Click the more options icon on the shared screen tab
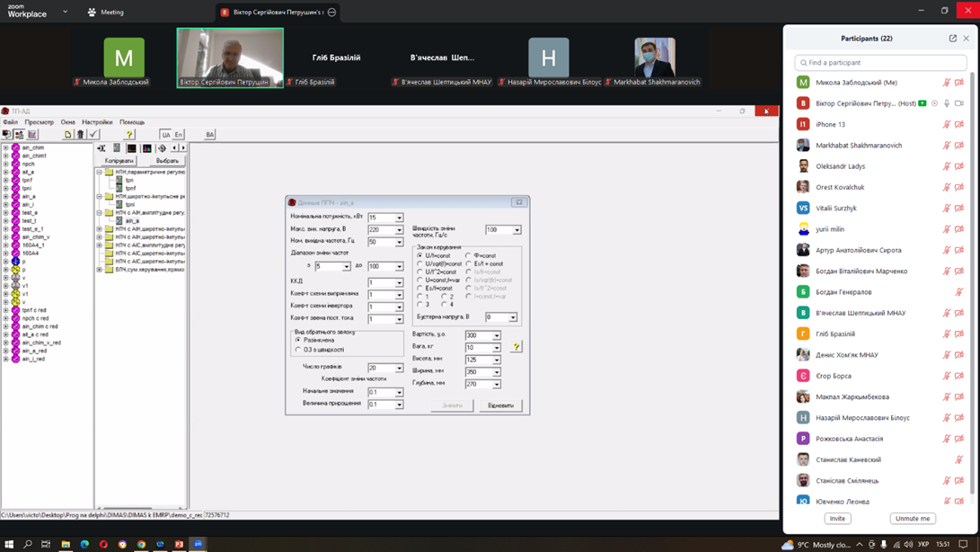Viewport: 980px width, 552px height. (331, 12)
